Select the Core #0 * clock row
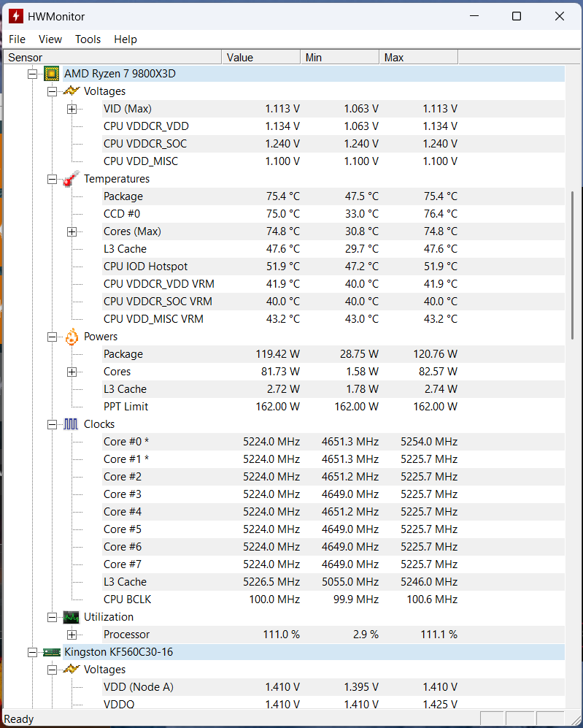 333,442
